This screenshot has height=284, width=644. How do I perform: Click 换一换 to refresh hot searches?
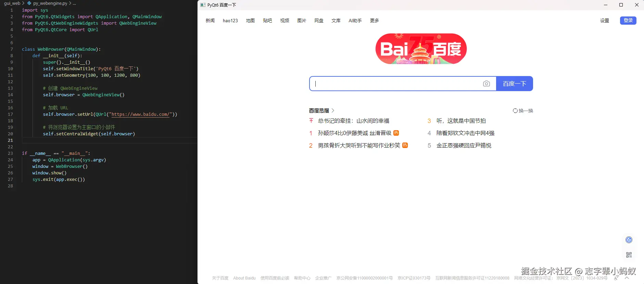[x=526, y=111]
